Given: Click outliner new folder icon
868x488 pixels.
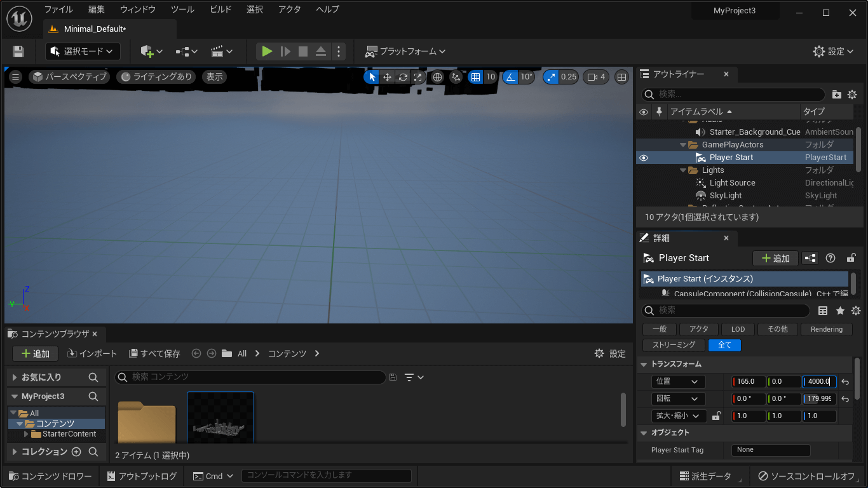Looking at the screenshot, I should coord(837,95).
